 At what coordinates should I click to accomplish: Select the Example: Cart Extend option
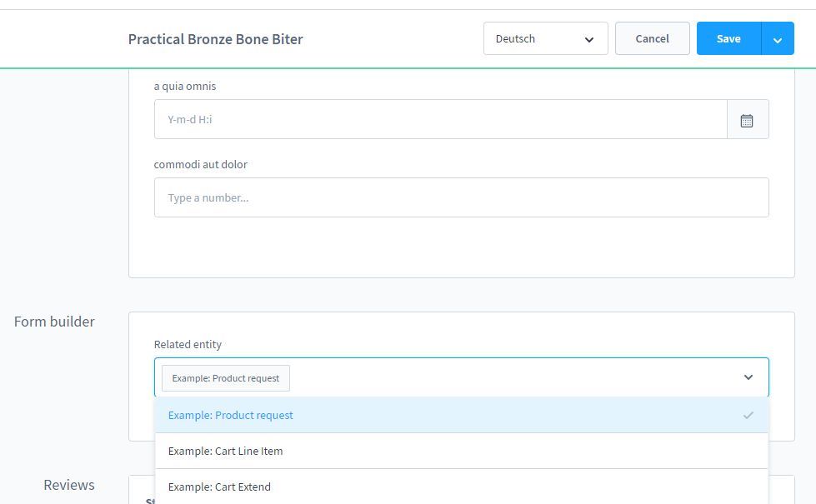(219, 487)
